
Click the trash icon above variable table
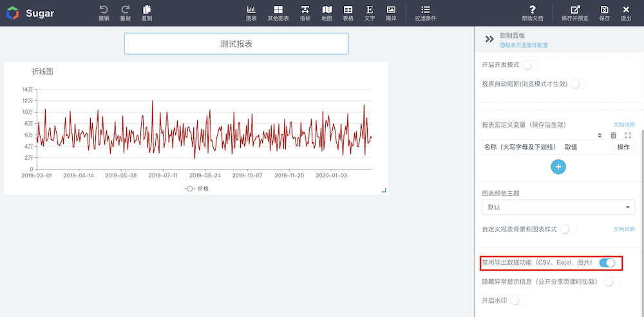coord(613,135)
